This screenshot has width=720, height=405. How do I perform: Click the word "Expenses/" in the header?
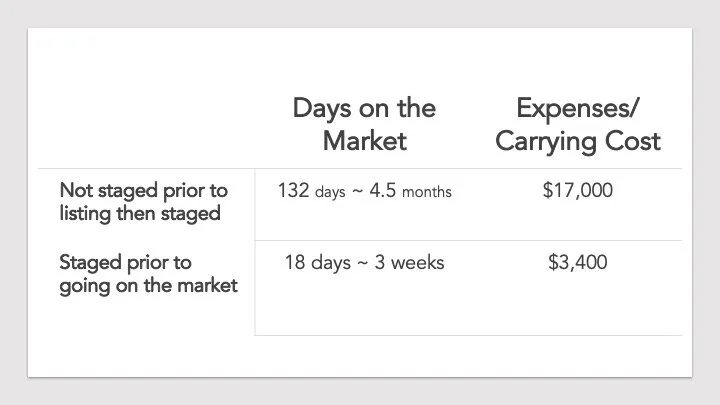point(578,108)
